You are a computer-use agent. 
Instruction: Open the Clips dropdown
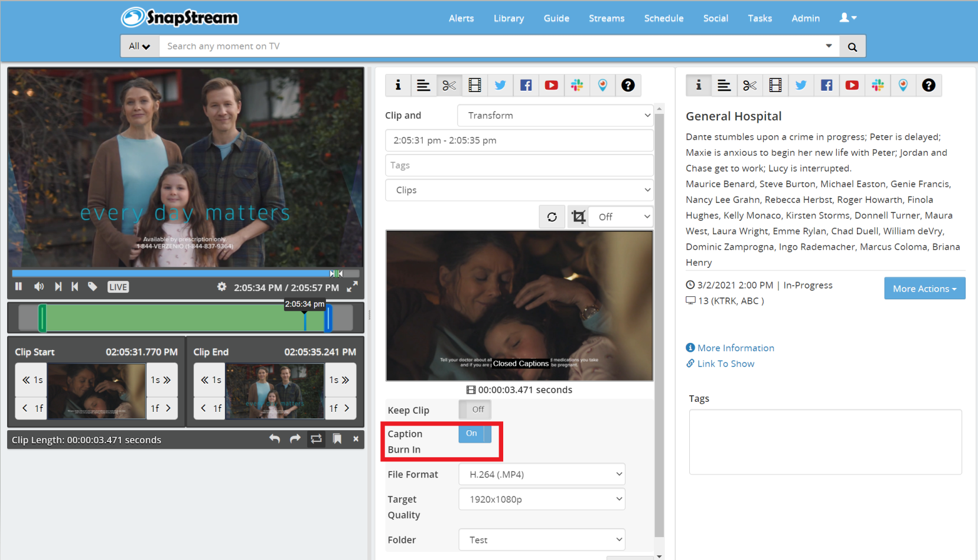tap(519, 190)
